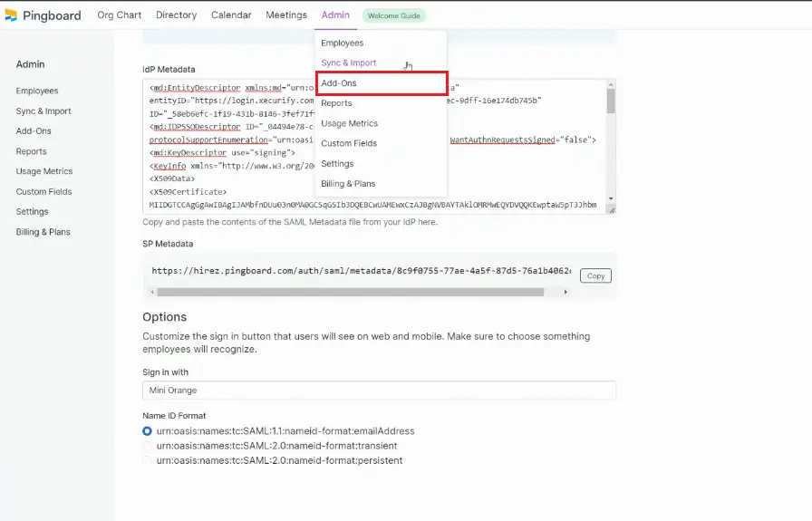Open Usage Metrics in the left sidebar
The width and height of the screenshot is (812, 521).
click(x=44, y=171)
